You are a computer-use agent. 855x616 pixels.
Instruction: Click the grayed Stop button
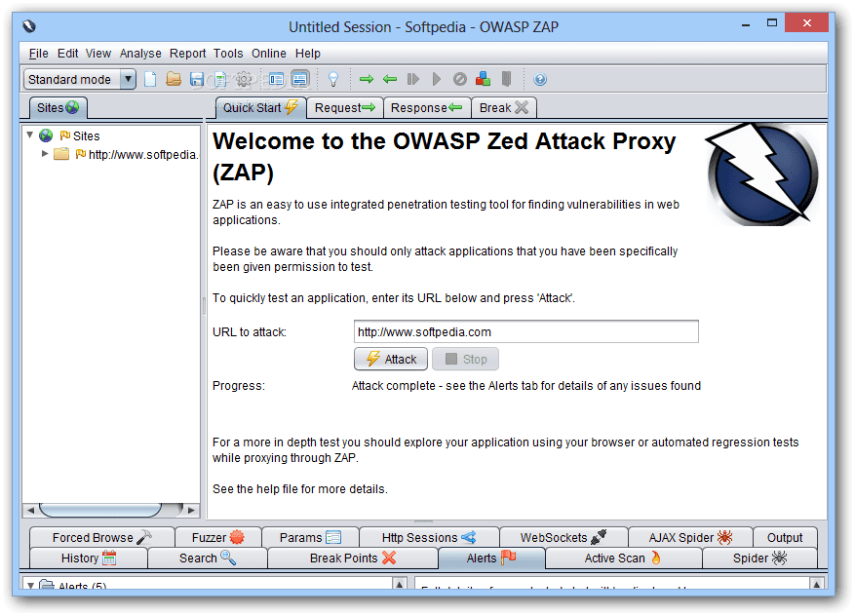point(465,359)
